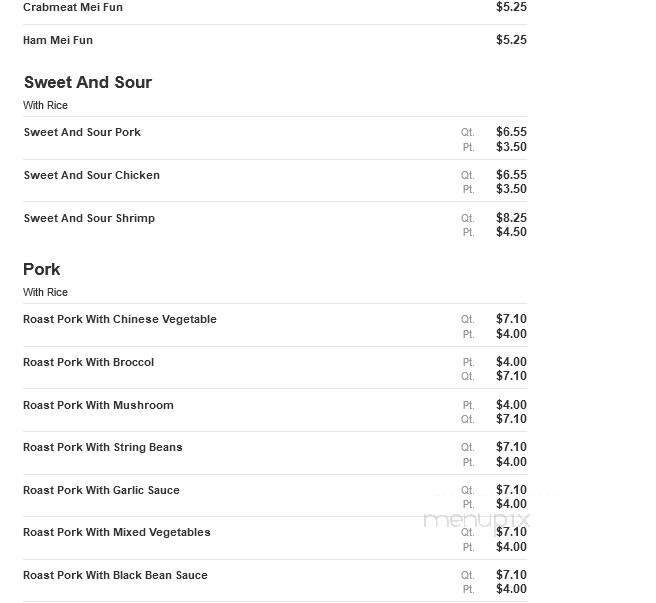Image resolution: width=656 pixels, height=603 pixels.
Task: Click the $5.25 price of Ham Mei Fun
Action: [511, 40]
